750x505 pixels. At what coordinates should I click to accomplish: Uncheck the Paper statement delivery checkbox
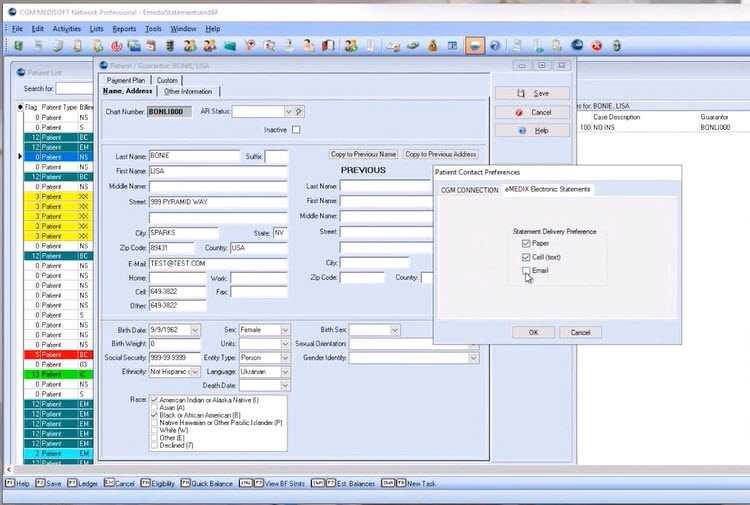tap(526, 243)
